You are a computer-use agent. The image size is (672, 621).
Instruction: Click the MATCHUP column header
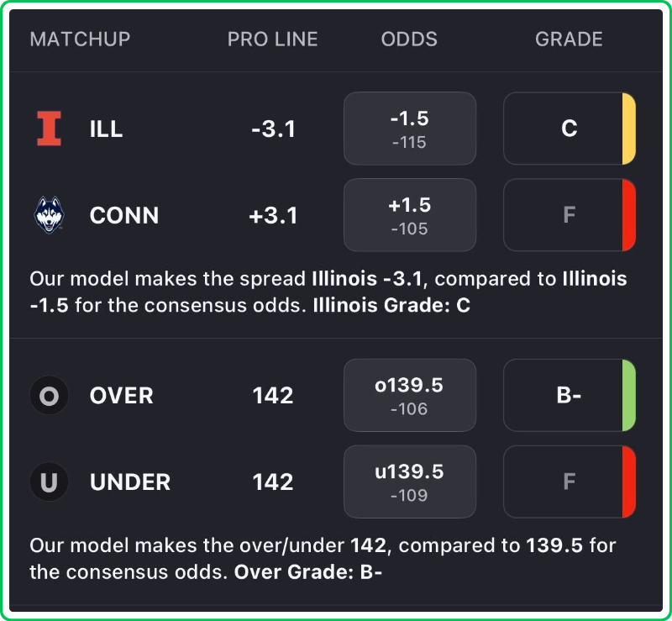click(x=80, y=39)
